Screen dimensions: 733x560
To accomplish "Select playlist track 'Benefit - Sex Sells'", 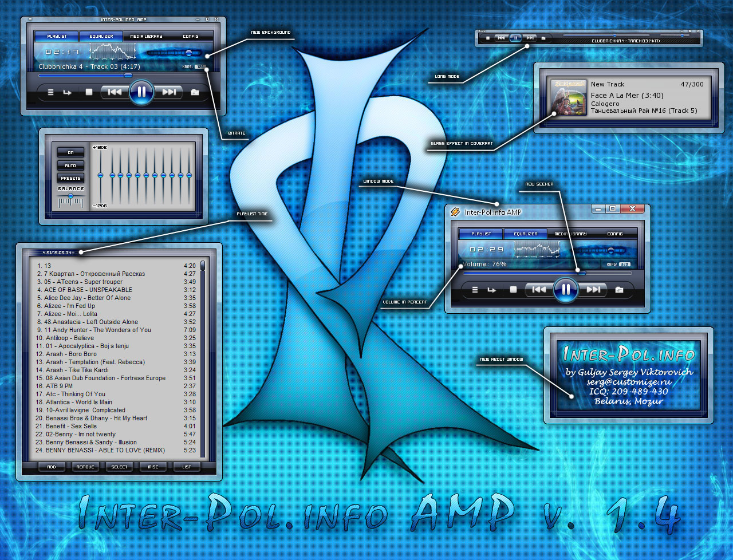I will [x=116, y=426].
